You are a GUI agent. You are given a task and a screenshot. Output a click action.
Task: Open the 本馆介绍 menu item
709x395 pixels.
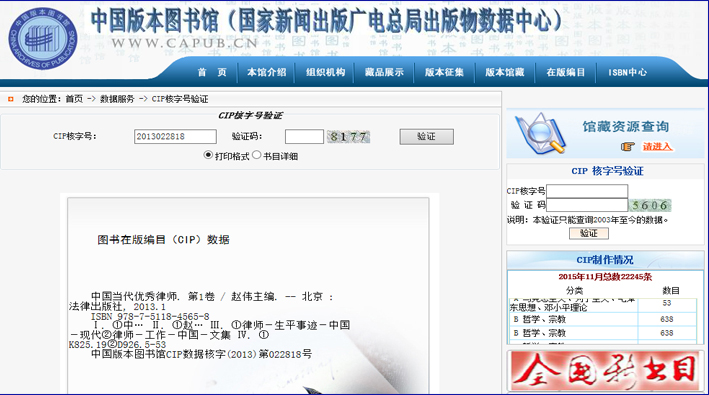coord(266,72)
